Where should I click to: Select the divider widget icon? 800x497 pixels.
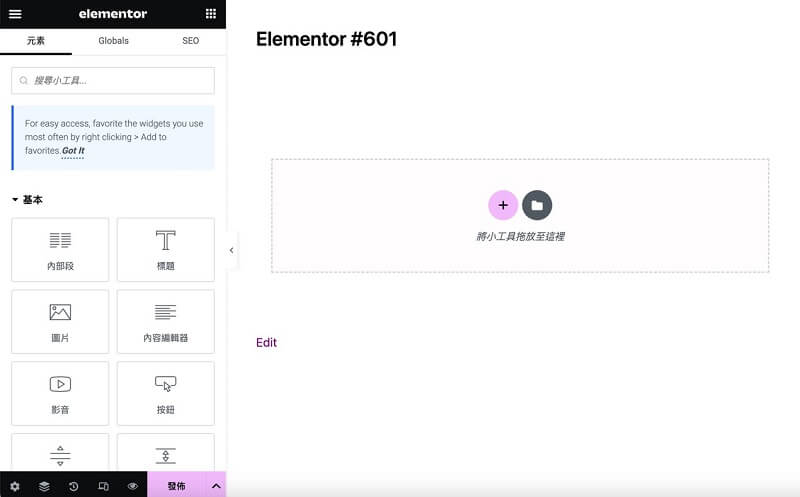(x=60, y=455)
